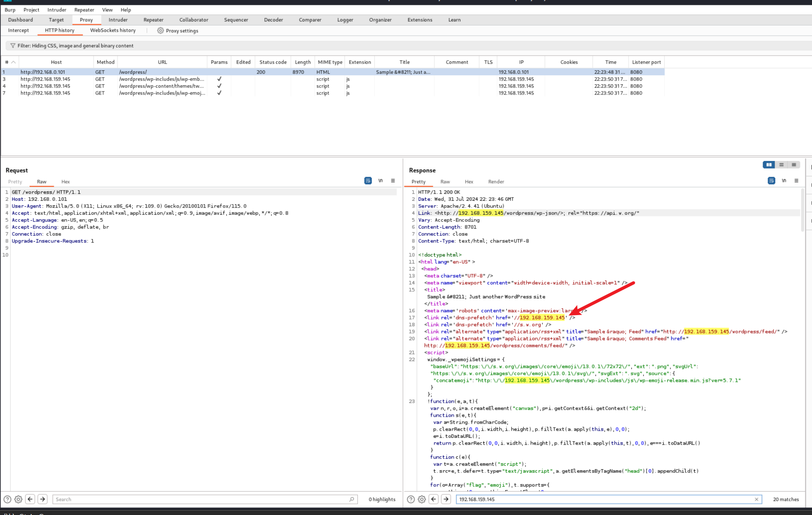Select row for wp-includes/js/wp-emb... request
The image size is (812, 515).
[333, 79]
